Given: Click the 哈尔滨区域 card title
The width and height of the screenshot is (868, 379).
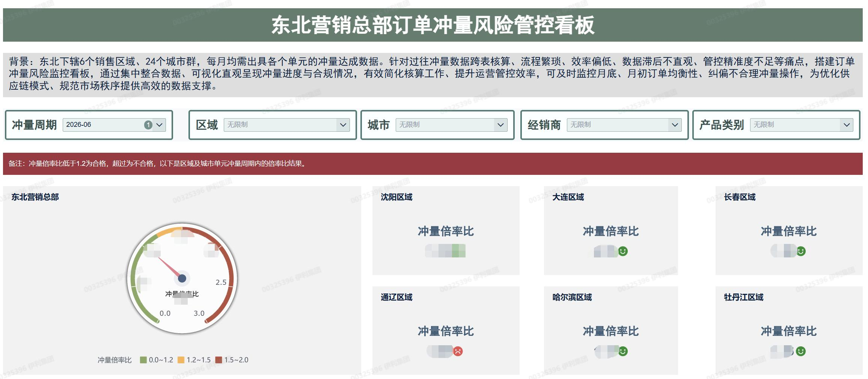Looking at the screenshot, I should [572, 297].
